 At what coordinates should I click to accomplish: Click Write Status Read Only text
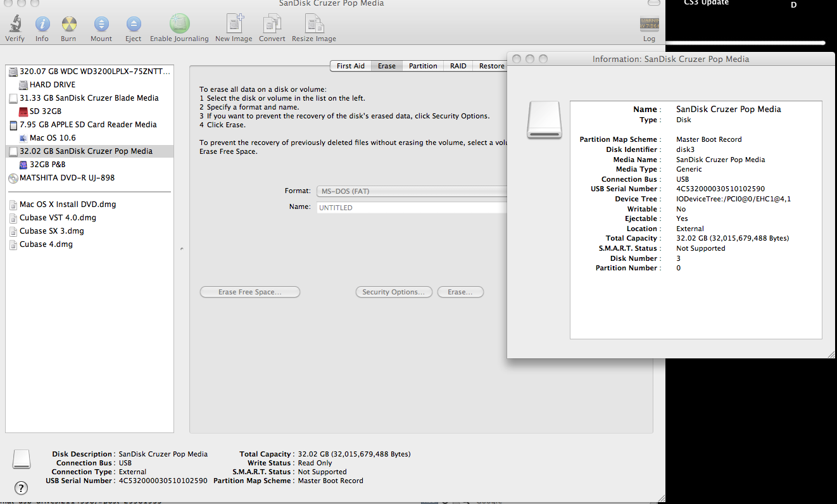tap(315, 463)
